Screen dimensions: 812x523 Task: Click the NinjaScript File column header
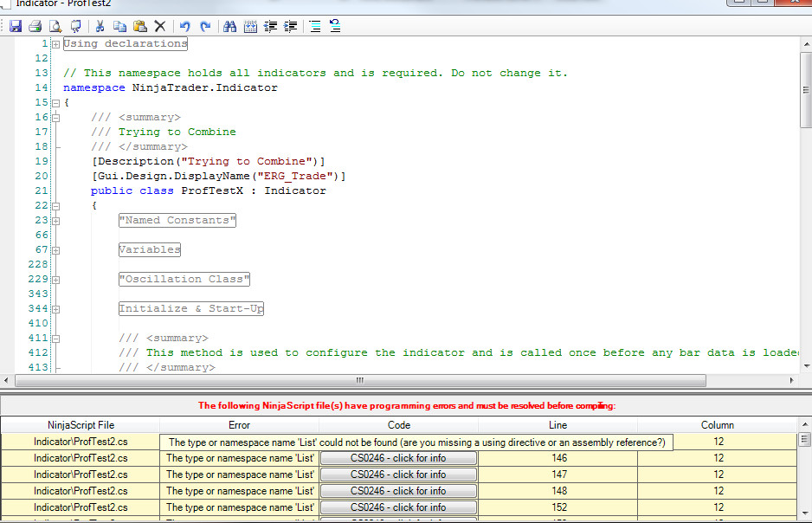point(81,425)
